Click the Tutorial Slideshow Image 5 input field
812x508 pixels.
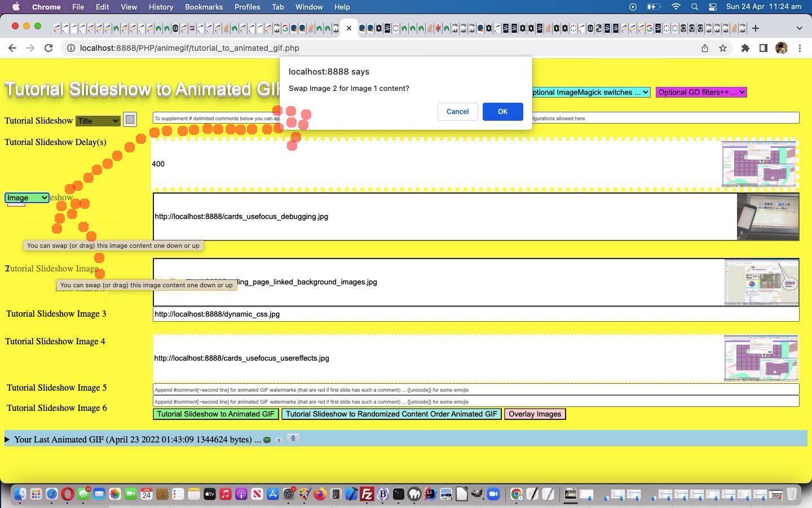476,389
